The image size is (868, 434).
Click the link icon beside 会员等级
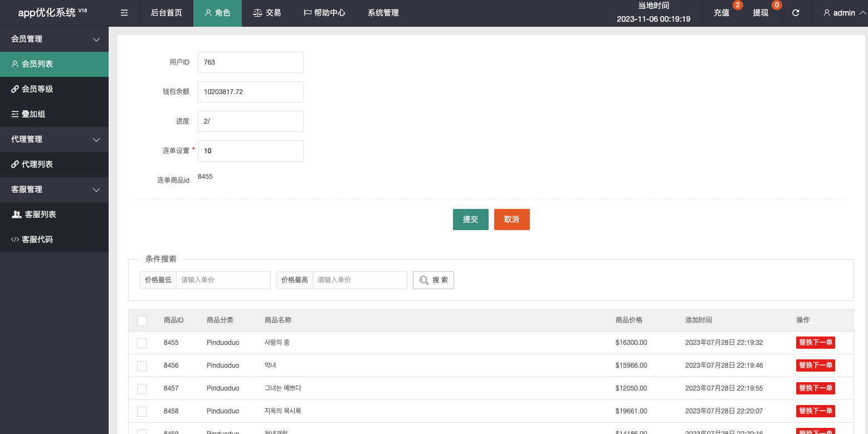(15, 89)
